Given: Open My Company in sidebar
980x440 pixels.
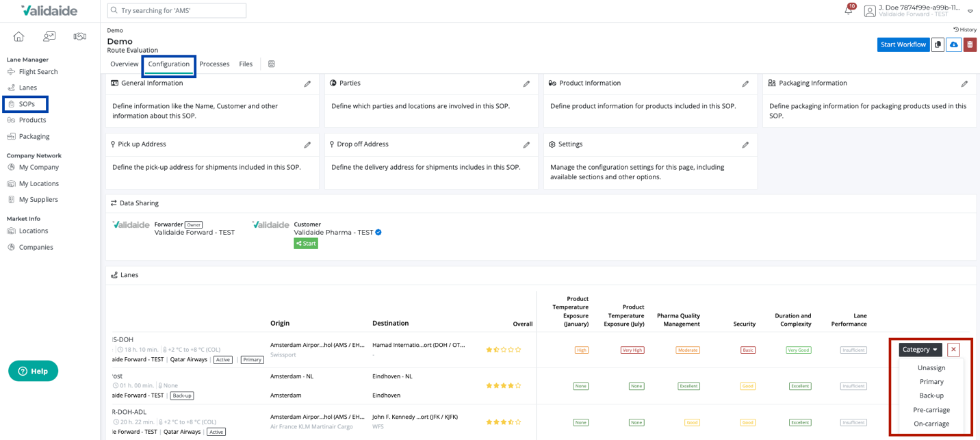Looking at the screenshot, I should pos(39,167).
